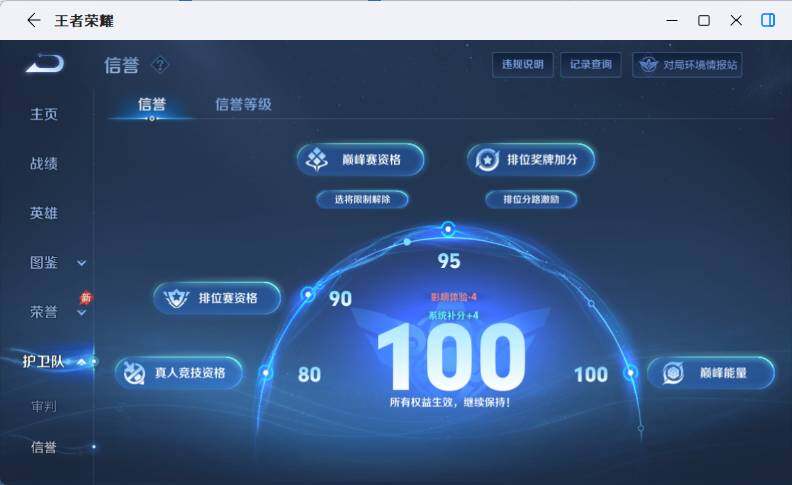
Task: Click the back arrow beside 王者荣耀
Action: 34,20
